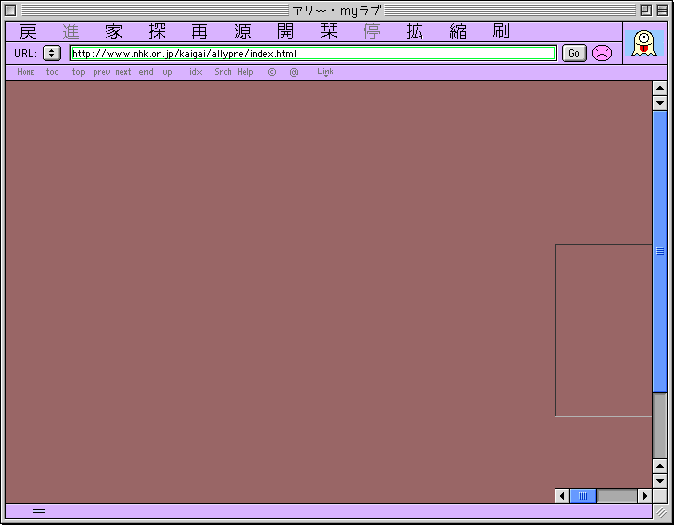This screenshot has width=674, height=525.
Task: Print the page with the 刷 button
Action: point(501,31)
